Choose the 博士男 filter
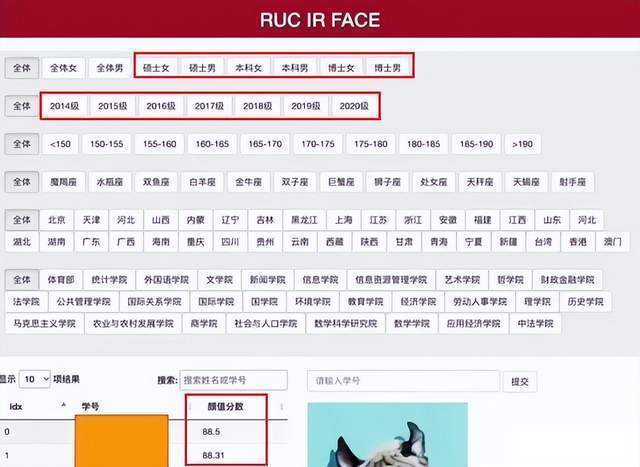The width and height of the screenshot is (640, 467). (388, 68)
